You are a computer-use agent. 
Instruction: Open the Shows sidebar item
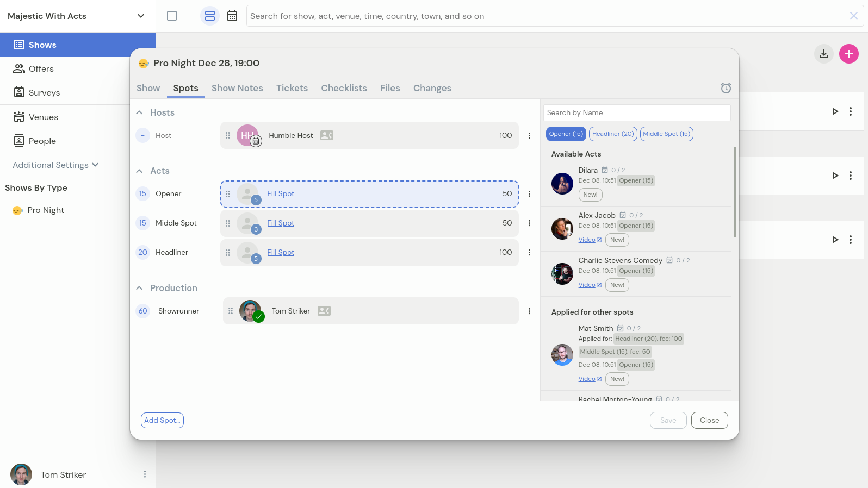click(x=78, y=45)
